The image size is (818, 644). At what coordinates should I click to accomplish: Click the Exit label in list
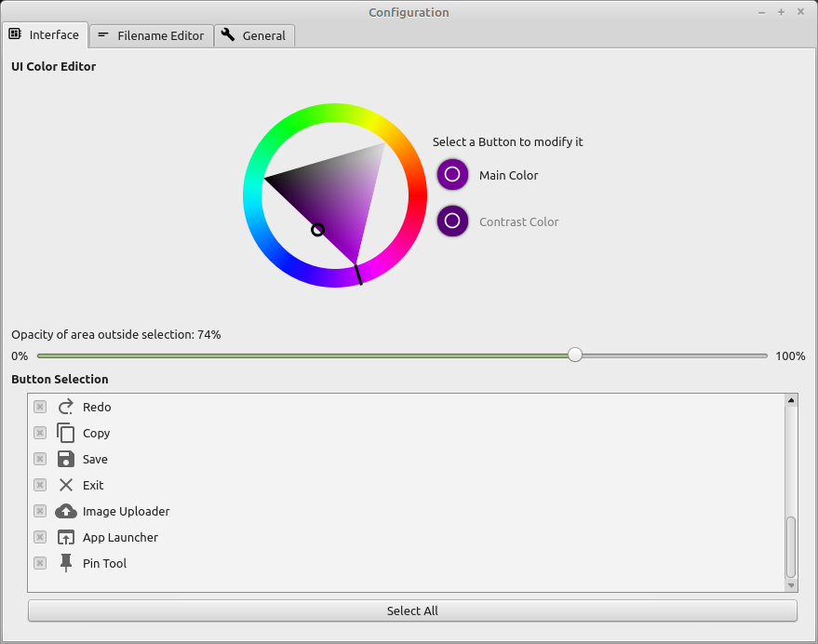coord(93,486)
